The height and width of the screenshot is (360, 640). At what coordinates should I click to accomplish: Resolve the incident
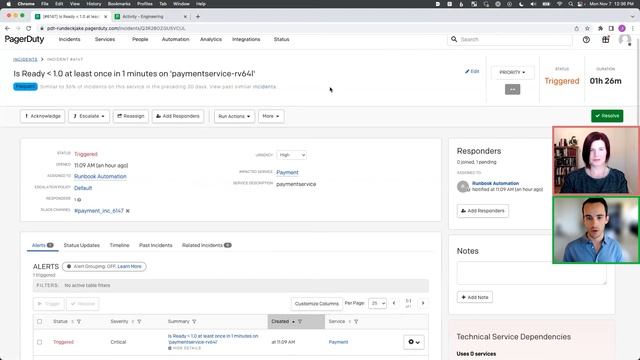coord(607,116)
